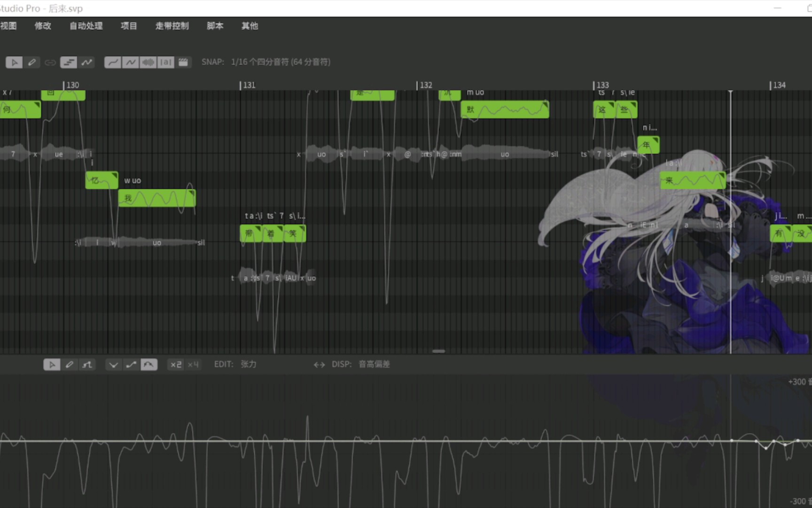Open the 脚本 menu
The image size is (812, 508).
pyautogui.click(x=215, y=26)
